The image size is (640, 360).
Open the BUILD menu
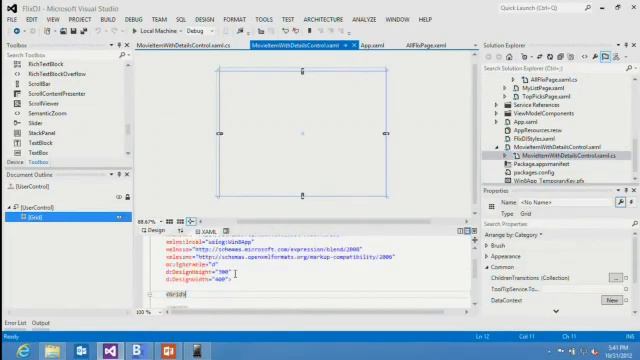[108, 20]
